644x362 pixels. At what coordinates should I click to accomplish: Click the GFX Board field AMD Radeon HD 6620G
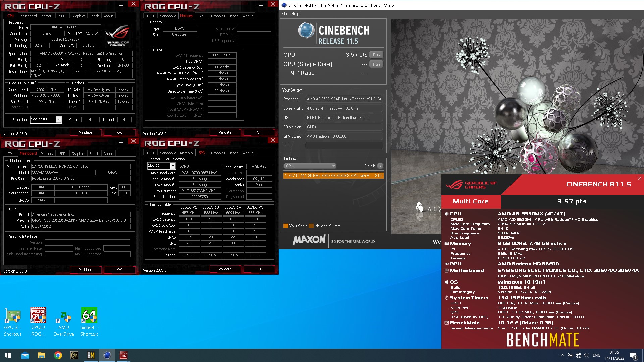[x=344, y=136]
